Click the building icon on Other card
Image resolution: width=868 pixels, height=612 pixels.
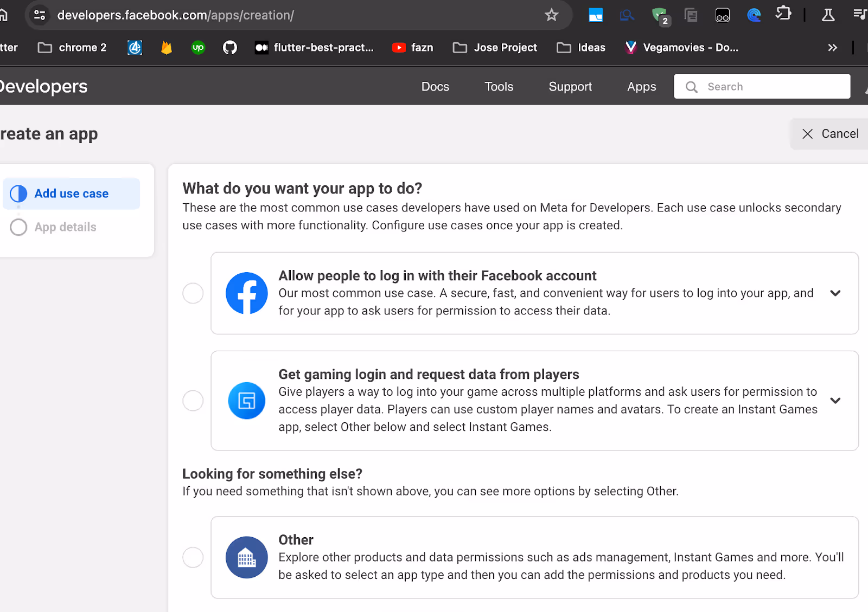click(x=247, y=557)
